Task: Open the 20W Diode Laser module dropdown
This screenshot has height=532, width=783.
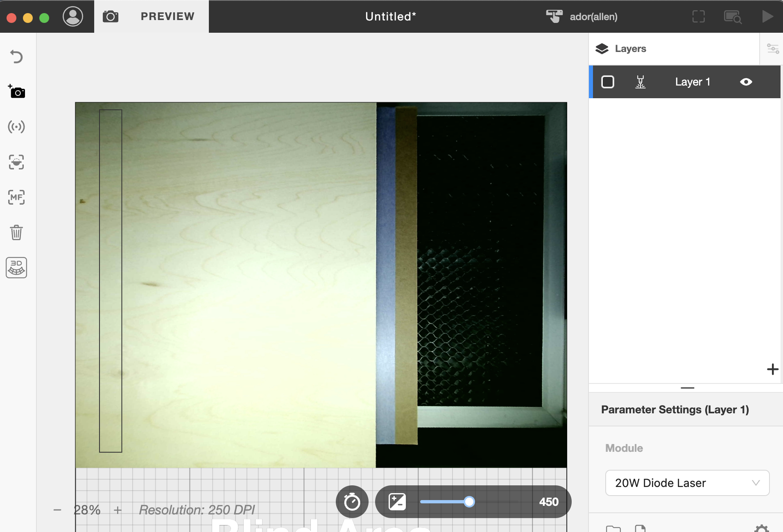Action: 688,483
